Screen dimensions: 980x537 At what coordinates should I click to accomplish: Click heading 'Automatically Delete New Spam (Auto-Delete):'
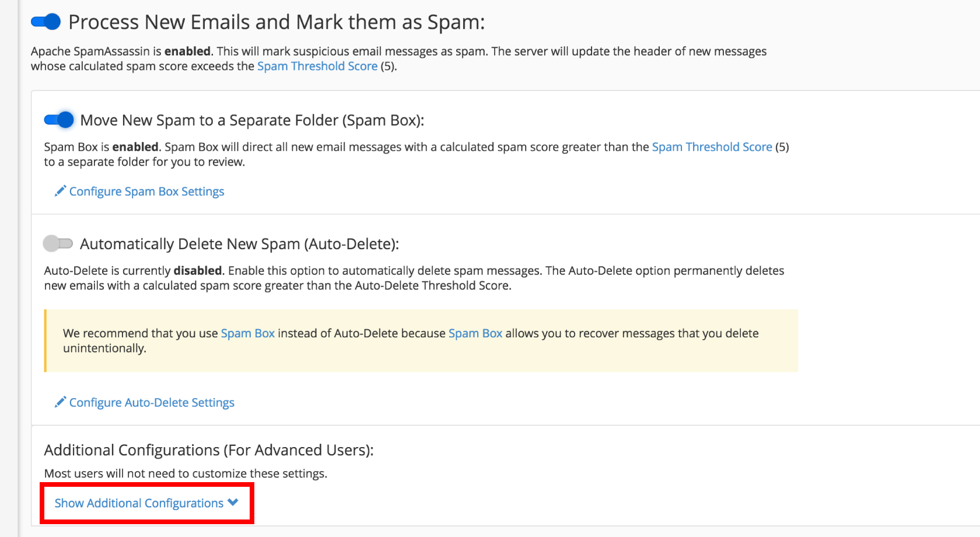pyautogui.click(x=239, y=244)
